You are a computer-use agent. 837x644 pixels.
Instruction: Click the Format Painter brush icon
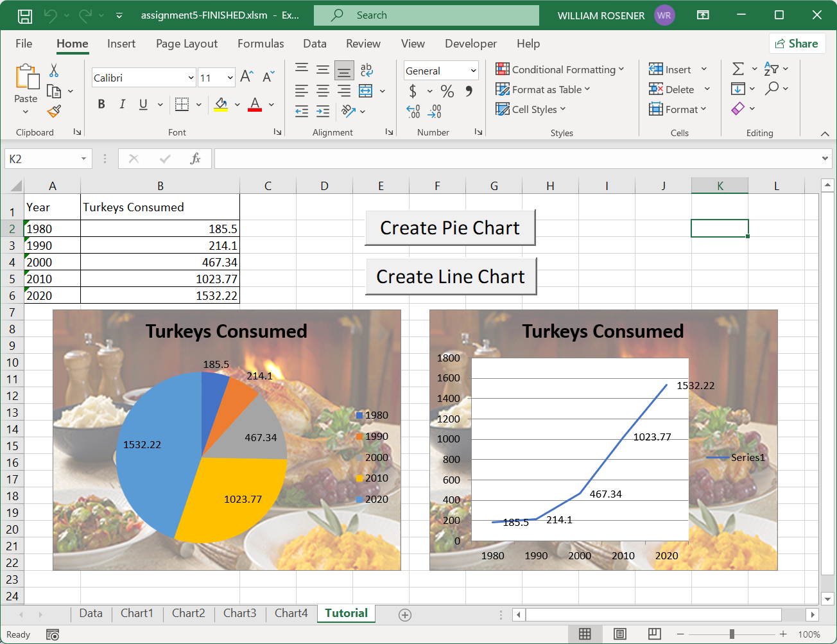54,111
